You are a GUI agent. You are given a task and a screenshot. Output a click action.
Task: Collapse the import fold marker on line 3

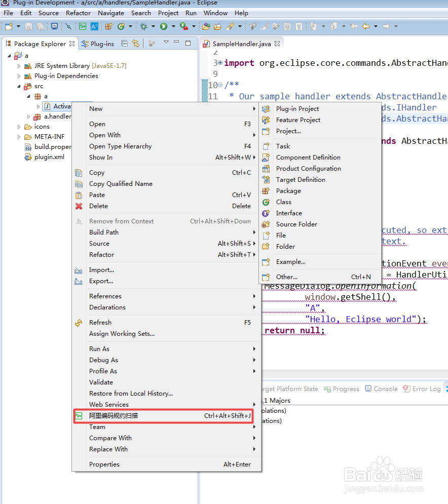pyautogui.click(x=220, y=62)
